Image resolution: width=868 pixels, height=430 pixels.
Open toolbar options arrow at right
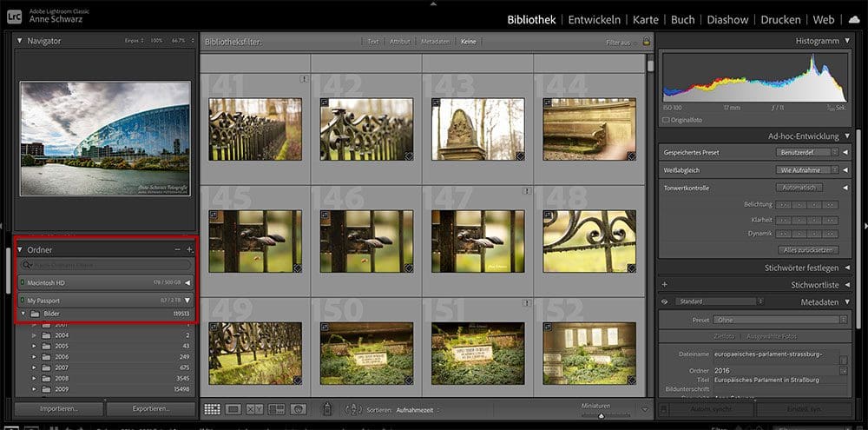tap(645, 410)
